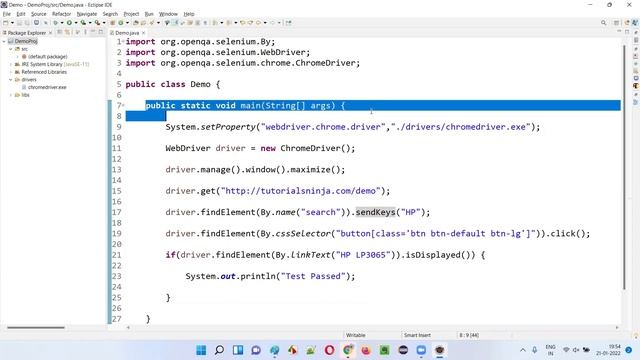Click the Debug toolbar icon
The width and height of the screenshot is (640, 360).
click(x=55, y=23)
